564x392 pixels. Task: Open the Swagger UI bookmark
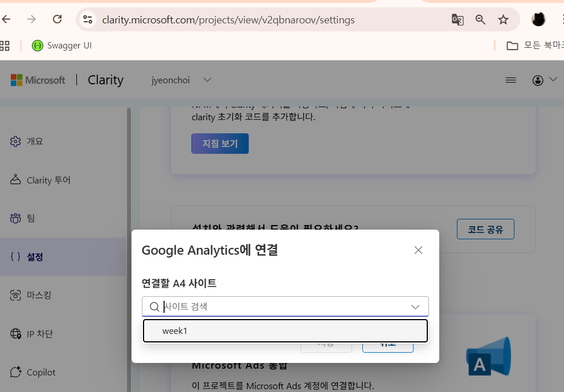point(62,46)
